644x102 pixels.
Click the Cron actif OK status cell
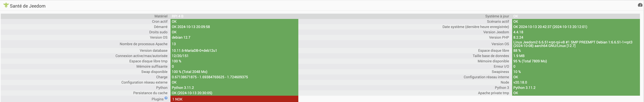click(234, 21)
